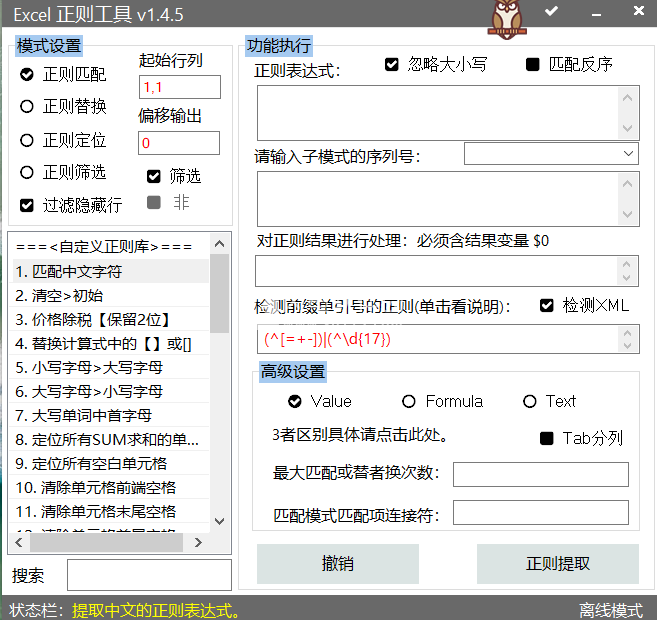Screen dimensions: 657x620
Task: Click up arrow of 前缀单引号 regex field
Action: [x=628, y=333]
